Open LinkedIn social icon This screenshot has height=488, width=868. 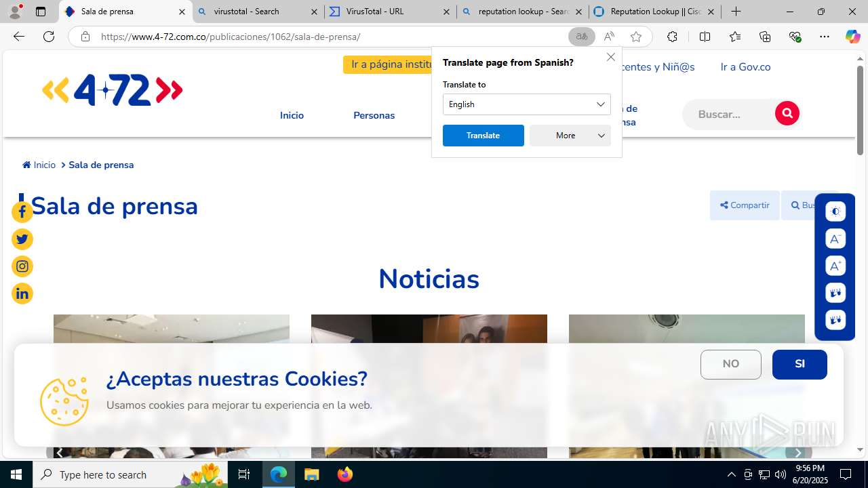point(22,293)
